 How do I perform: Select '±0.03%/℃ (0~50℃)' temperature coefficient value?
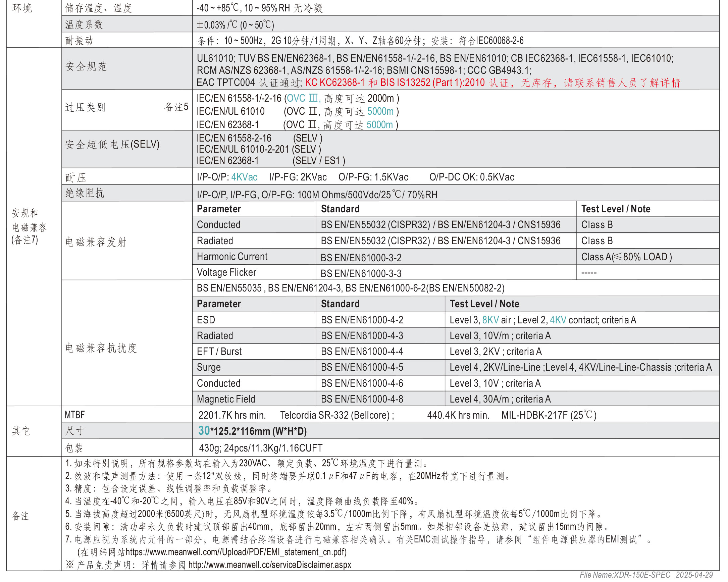236,24
